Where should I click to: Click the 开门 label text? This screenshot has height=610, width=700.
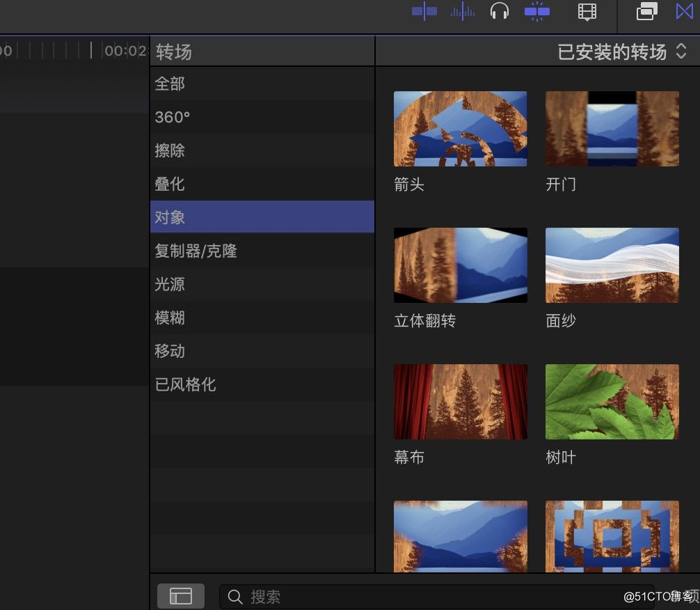(561, 184)
